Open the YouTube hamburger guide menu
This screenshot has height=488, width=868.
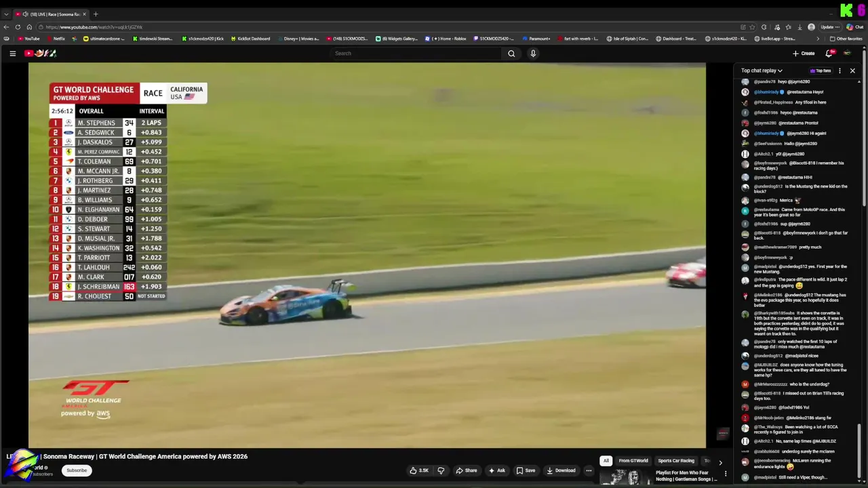click(12, 54)
